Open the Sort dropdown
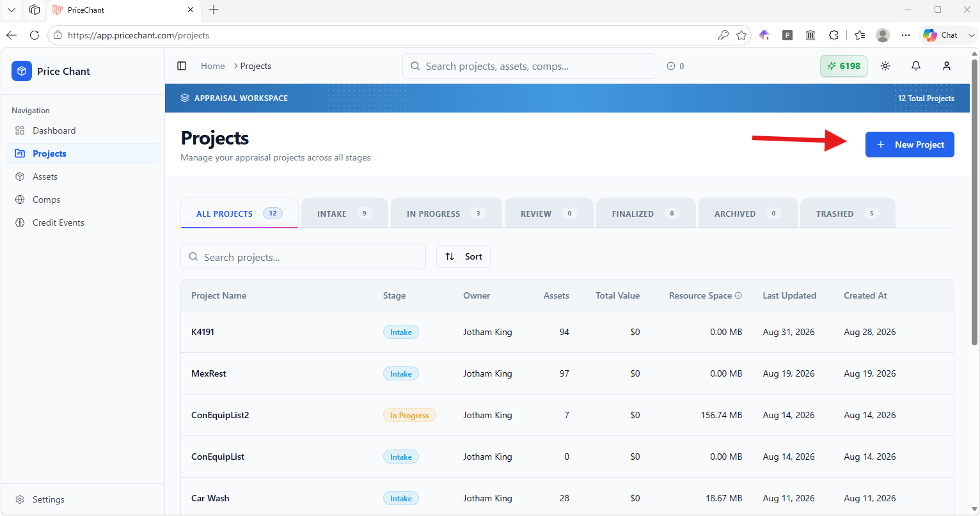 463,256
